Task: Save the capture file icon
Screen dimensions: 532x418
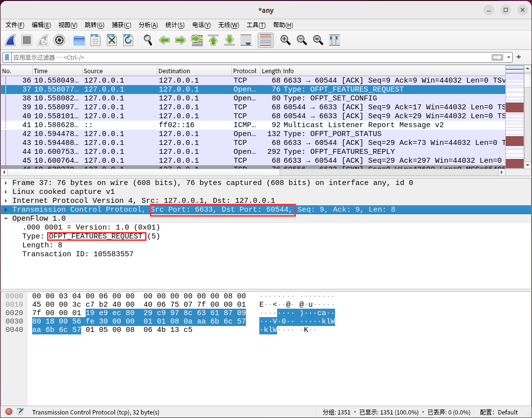Action: click(96, 41)
